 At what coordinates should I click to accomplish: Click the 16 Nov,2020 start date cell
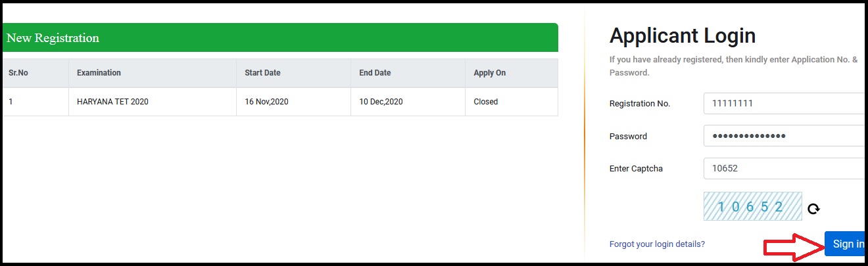coord(266,102)
